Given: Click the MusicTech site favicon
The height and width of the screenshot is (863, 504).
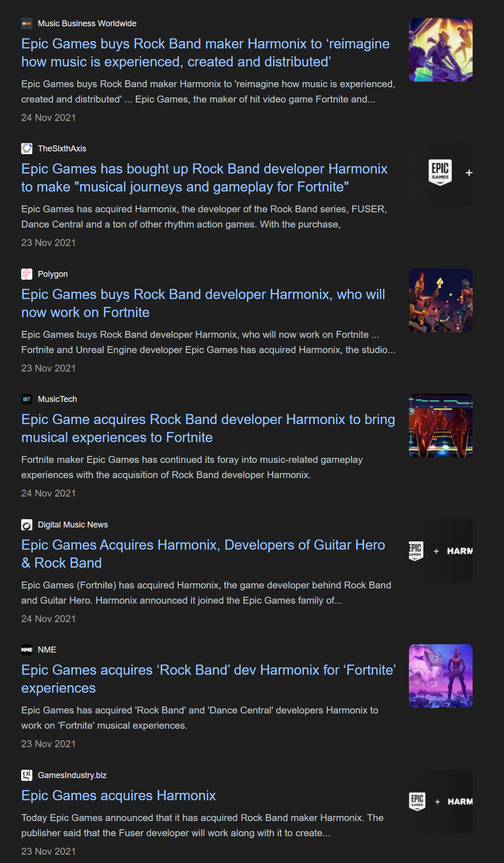Looking at the screenshot, I should (x=27, y=399).
